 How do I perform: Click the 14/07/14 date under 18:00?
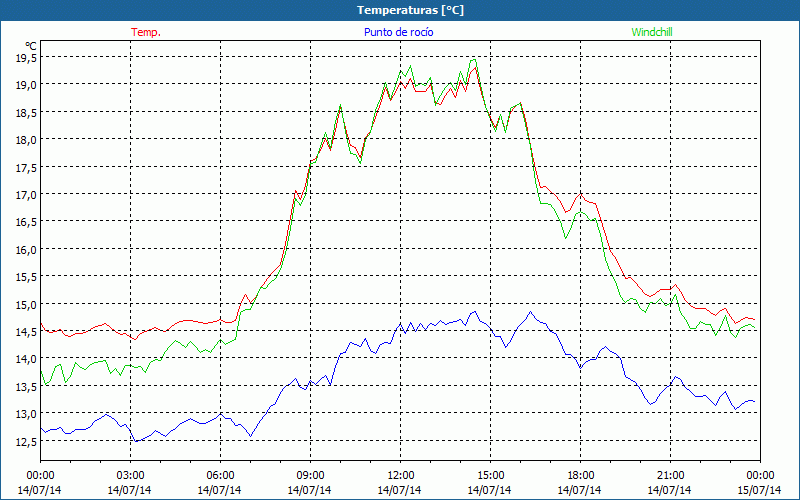[579, 490]
